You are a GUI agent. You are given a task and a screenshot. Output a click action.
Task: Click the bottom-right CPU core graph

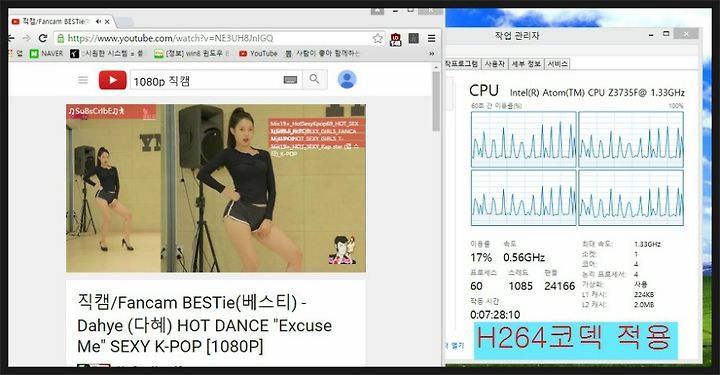point(631,198)
